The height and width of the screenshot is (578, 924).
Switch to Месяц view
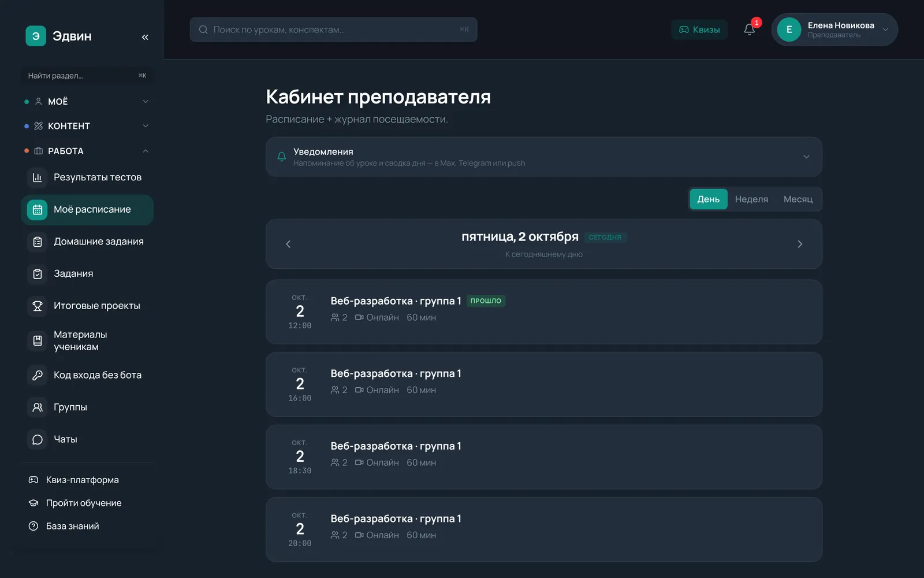798,199
